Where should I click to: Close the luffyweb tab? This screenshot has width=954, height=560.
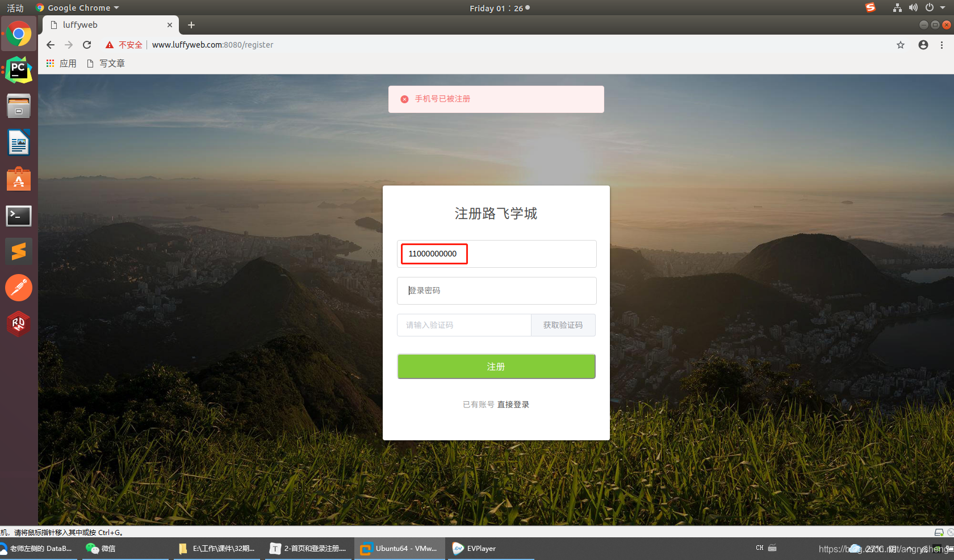point(170,25)
